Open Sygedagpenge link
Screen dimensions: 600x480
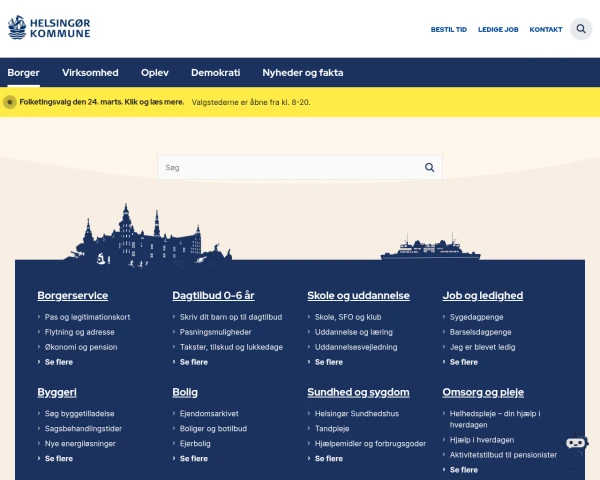[x=476, y=317]
